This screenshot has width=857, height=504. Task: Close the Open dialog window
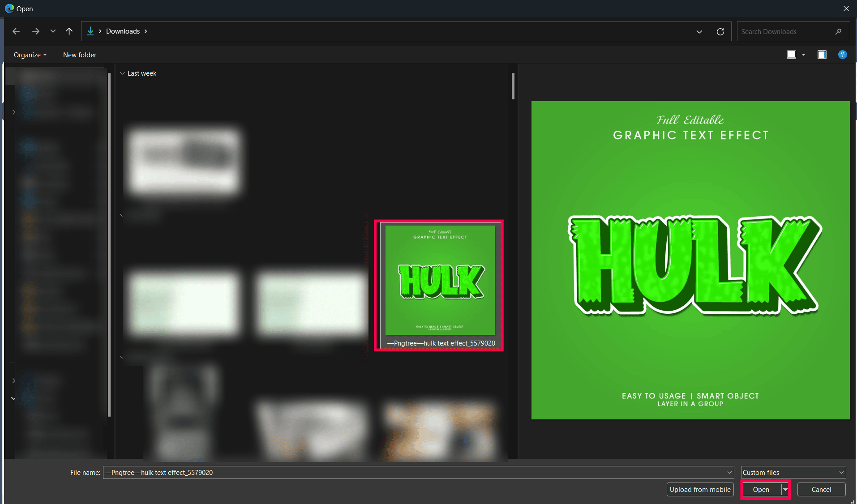[846, 9]
